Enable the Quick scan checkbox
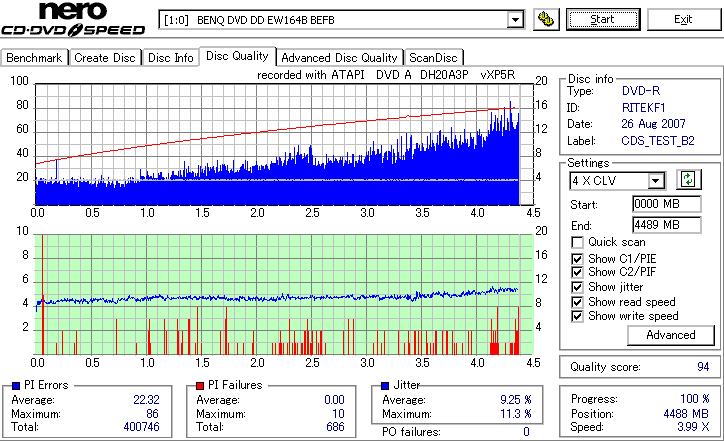 coord(577,242)
